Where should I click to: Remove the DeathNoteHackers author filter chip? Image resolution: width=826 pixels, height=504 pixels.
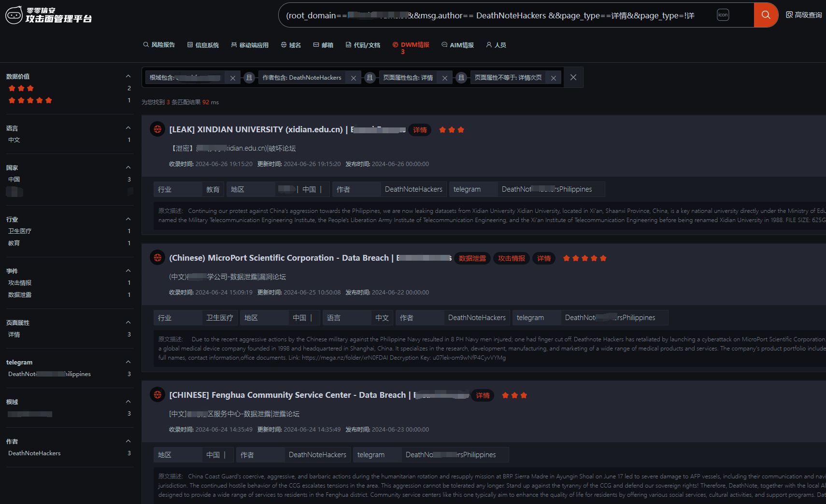point(354,78)
